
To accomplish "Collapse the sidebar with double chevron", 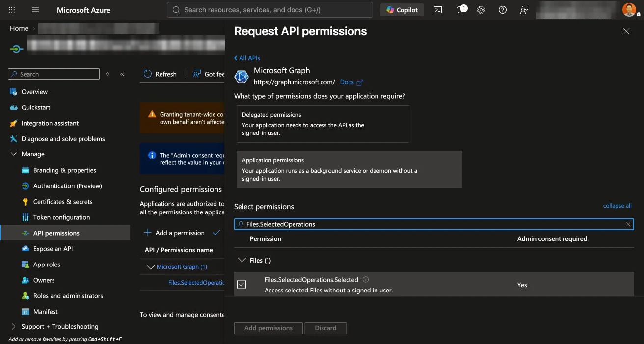I will (122, 74).
